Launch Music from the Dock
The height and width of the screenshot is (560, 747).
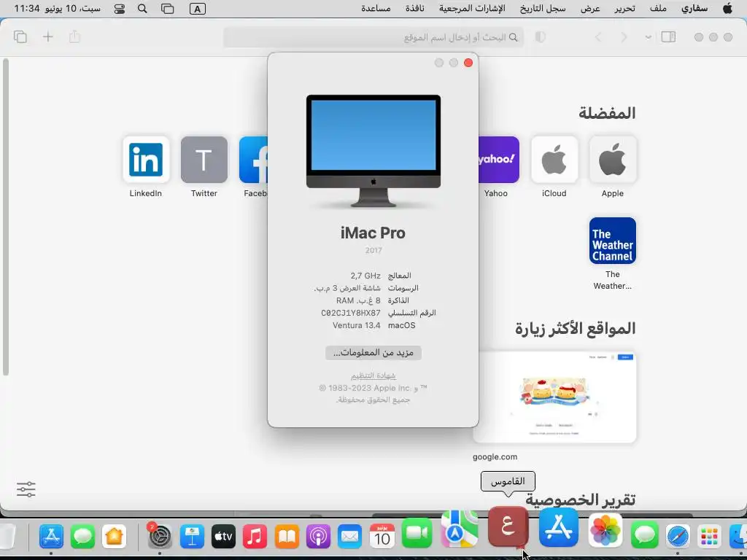(255, 536)
